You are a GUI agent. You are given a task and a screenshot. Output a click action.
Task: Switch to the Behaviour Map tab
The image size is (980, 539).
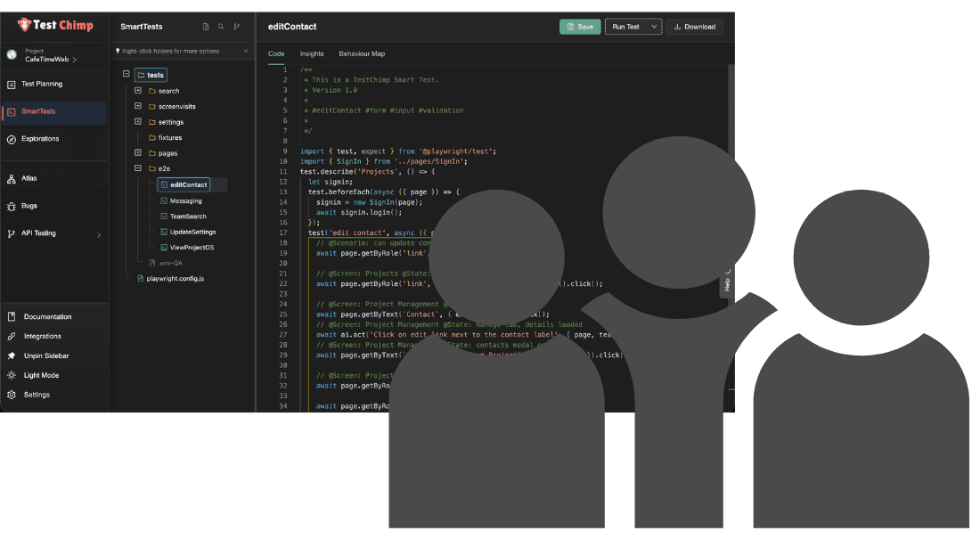pyautogui.click(x=362, y=53)
